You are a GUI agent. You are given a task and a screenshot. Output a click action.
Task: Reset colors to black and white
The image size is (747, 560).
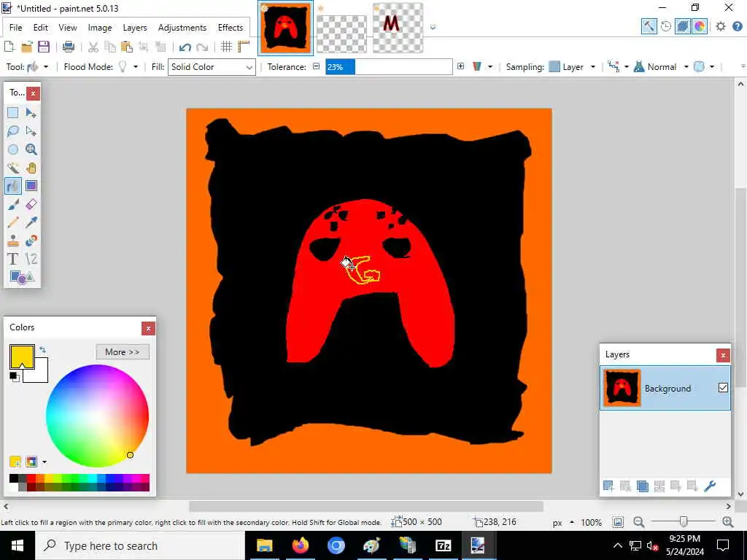click(x=15, y=377)
